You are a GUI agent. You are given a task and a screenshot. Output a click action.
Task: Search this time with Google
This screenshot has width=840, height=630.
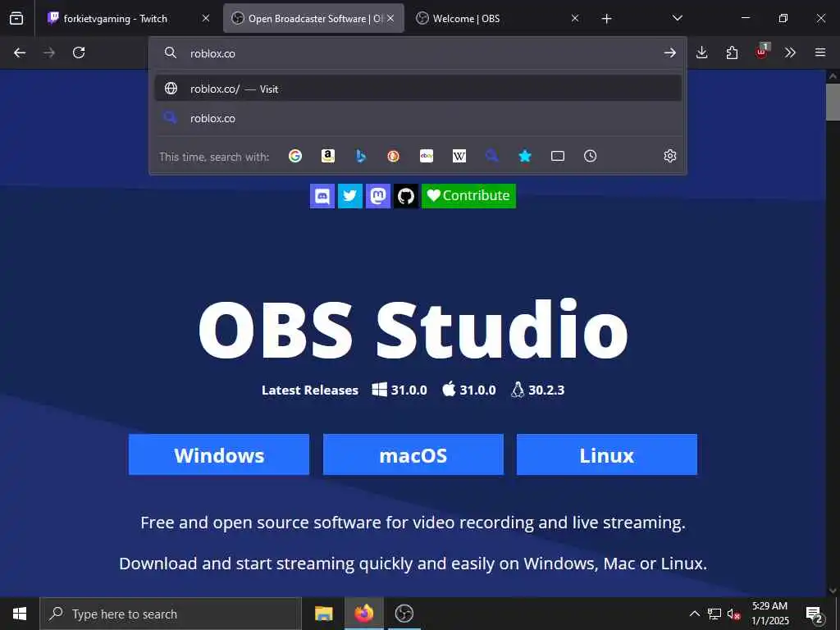[295, 156]
